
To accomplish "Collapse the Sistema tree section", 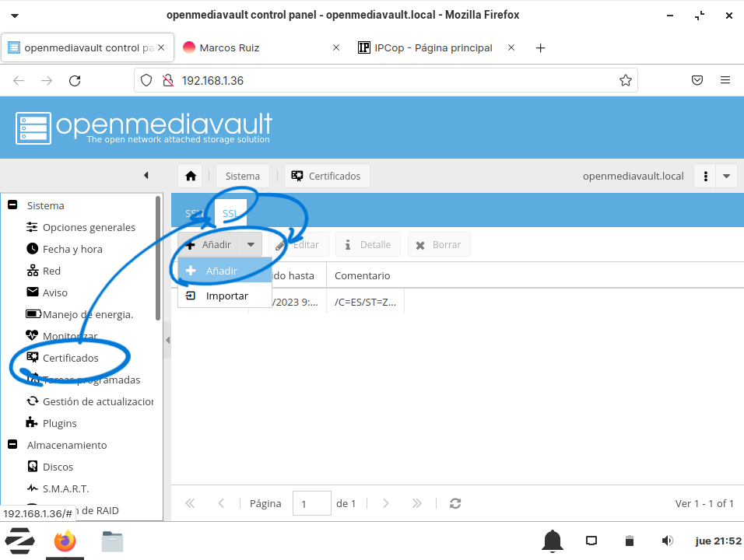I will pyautogui.click(x=12, y=205).
